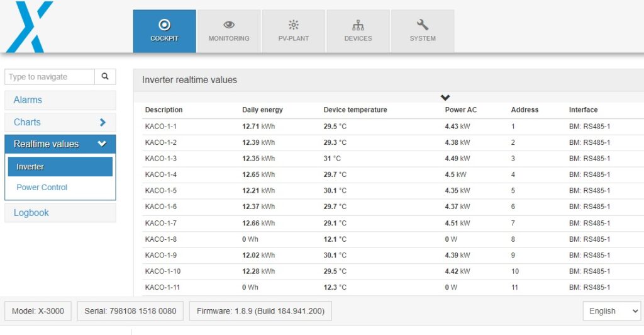Click the 12.28 kWh daily energy value

pyautogui.click(x=258, y=271)
